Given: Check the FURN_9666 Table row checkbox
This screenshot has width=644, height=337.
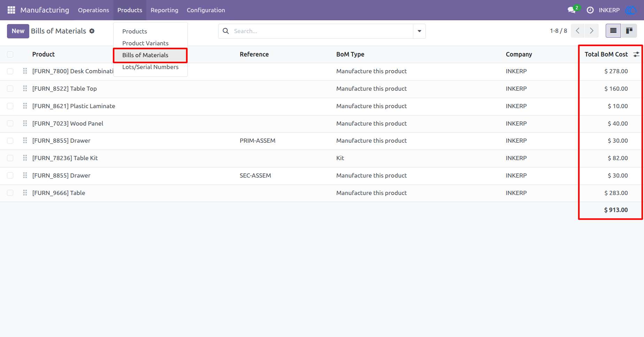Looking at the screenshot, I should 10,193.
